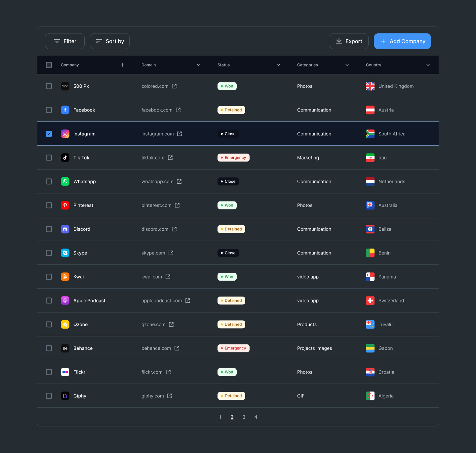
Task: Go to page 4
Action: point(256,417)
